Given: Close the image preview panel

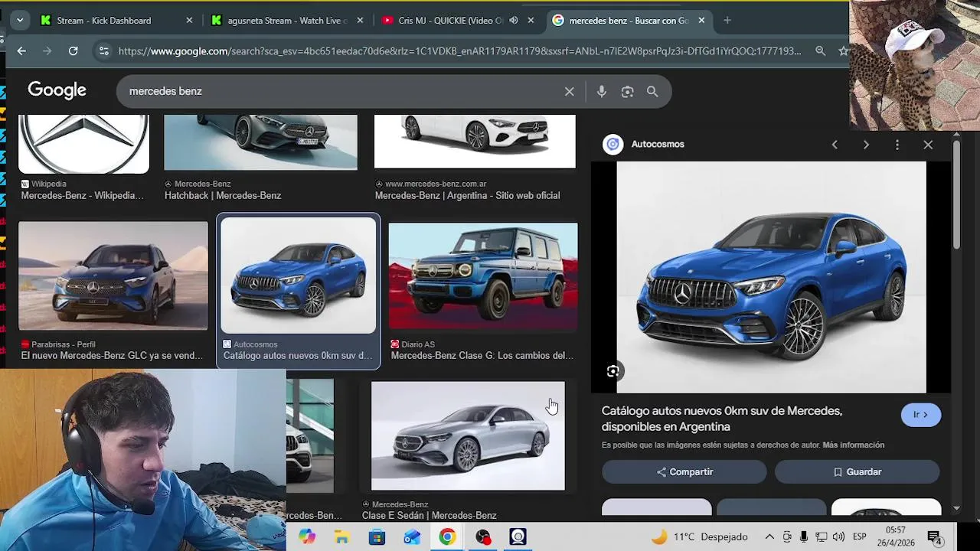Looking at the screenshot, I should coord(928,145).
